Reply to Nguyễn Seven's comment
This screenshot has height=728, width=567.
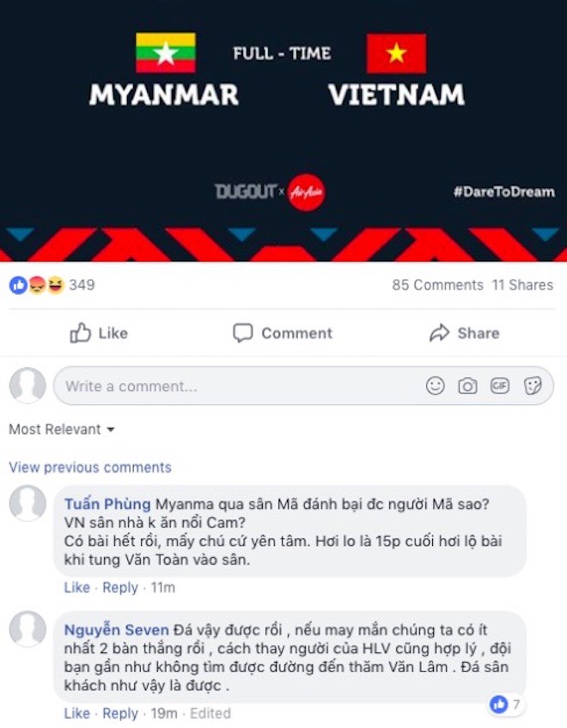(120, 713)
